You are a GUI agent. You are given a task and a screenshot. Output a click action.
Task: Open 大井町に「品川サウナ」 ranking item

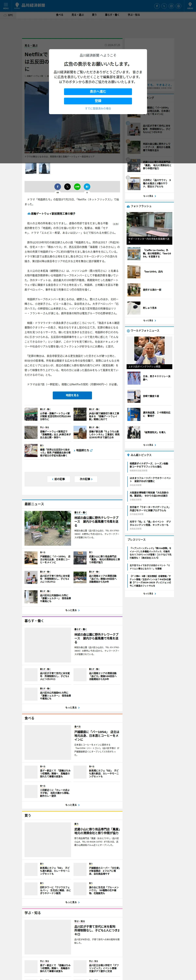149,183
